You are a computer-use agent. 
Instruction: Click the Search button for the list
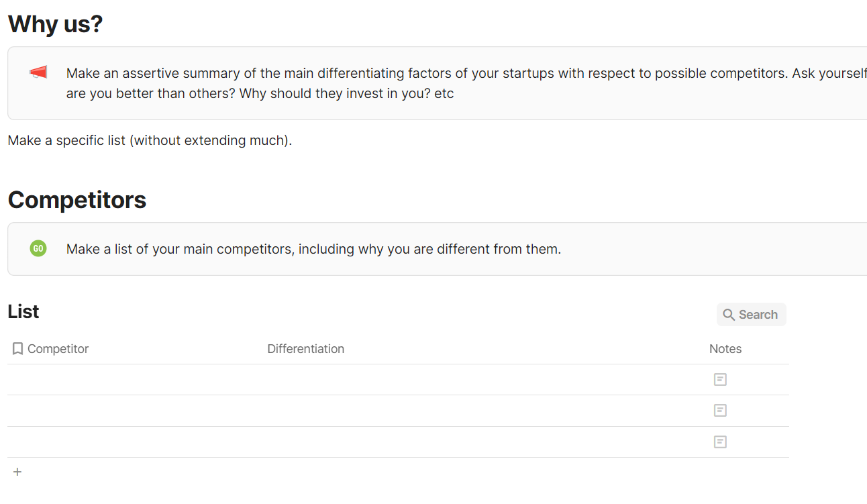tap(751, 315)
